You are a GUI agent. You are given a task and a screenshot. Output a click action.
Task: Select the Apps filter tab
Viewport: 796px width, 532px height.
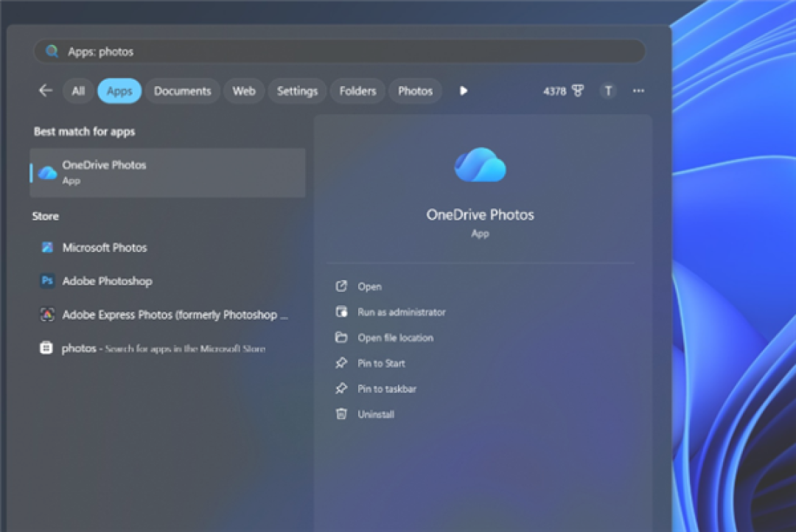coord(119,91)
